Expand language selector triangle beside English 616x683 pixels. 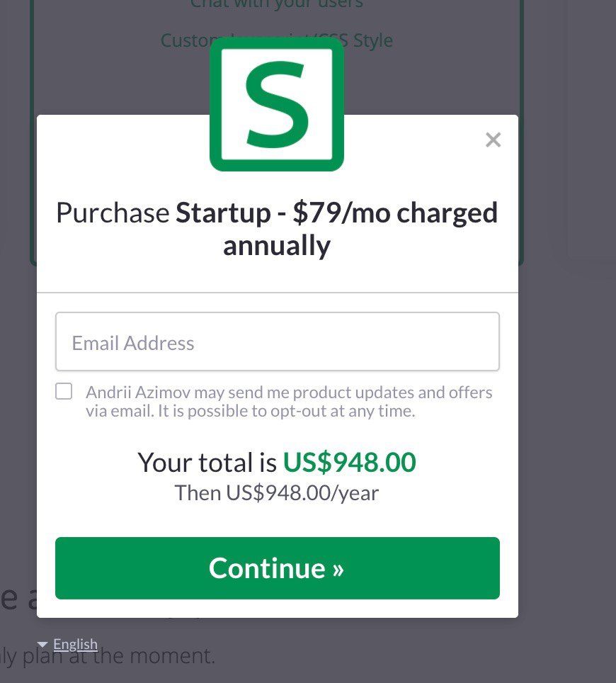click(42, 644)
